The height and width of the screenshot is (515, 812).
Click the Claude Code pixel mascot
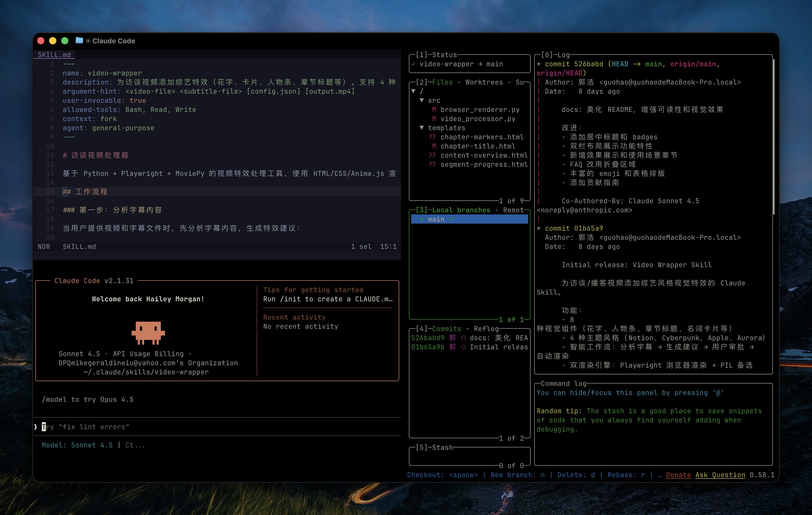click(148, 333)
